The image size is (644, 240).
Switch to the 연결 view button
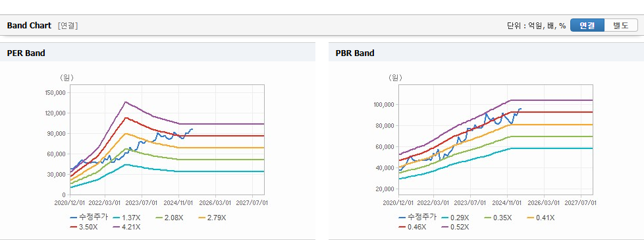(587, 25)
